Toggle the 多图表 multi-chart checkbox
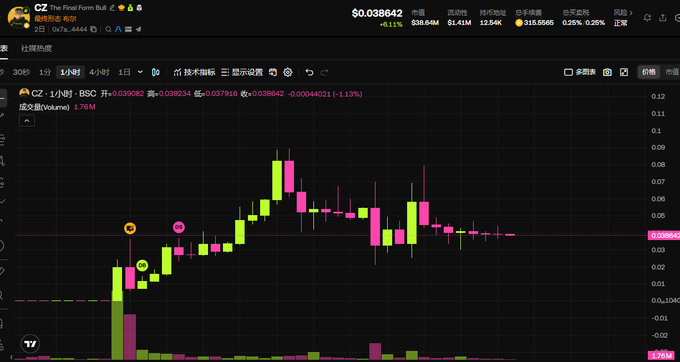The height and width of the screenshot is (362, 680). [580, 72]
